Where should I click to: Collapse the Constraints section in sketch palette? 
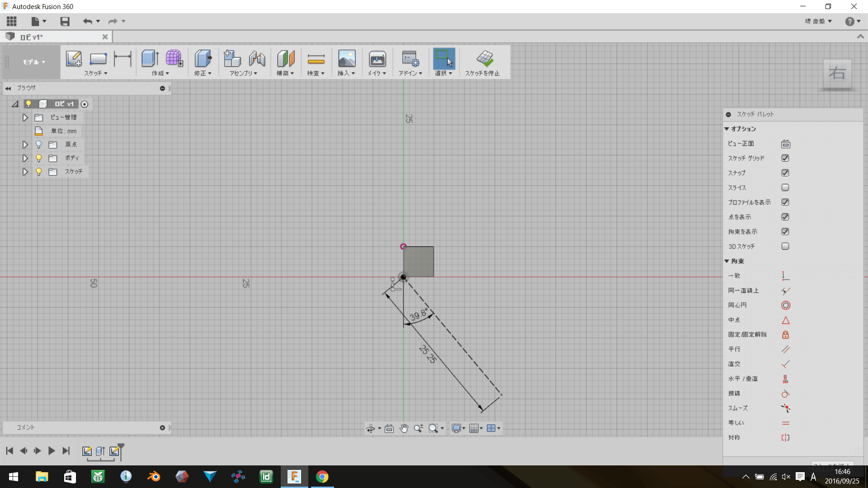coord(727,261)
